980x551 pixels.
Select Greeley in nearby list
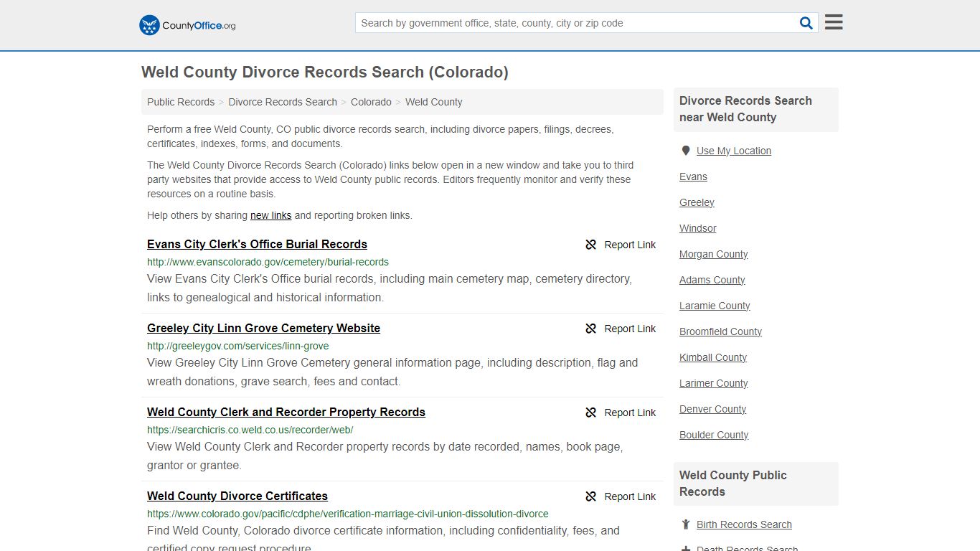(x=697, y=202)
